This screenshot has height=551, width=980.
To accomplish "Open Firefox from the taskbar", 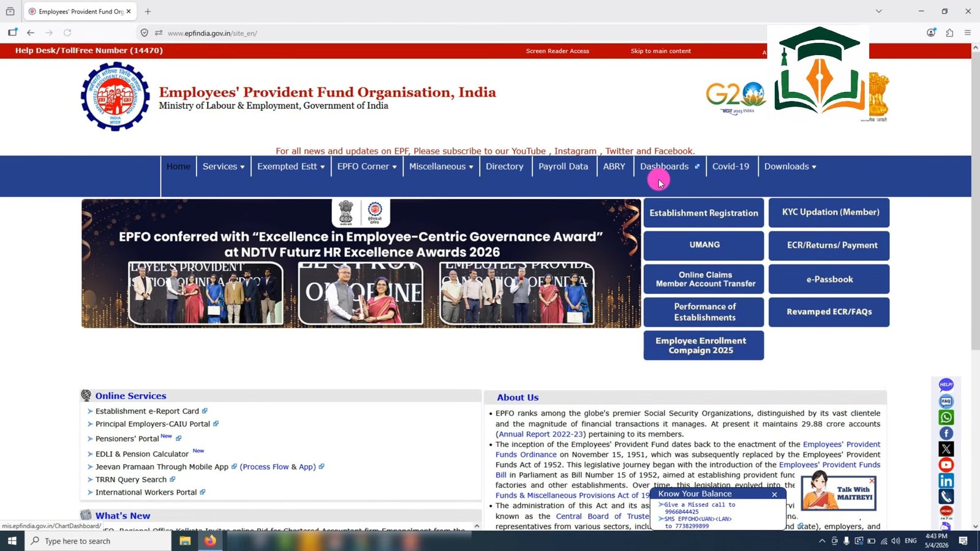I will pyautogui.click(x=210, y=541).
